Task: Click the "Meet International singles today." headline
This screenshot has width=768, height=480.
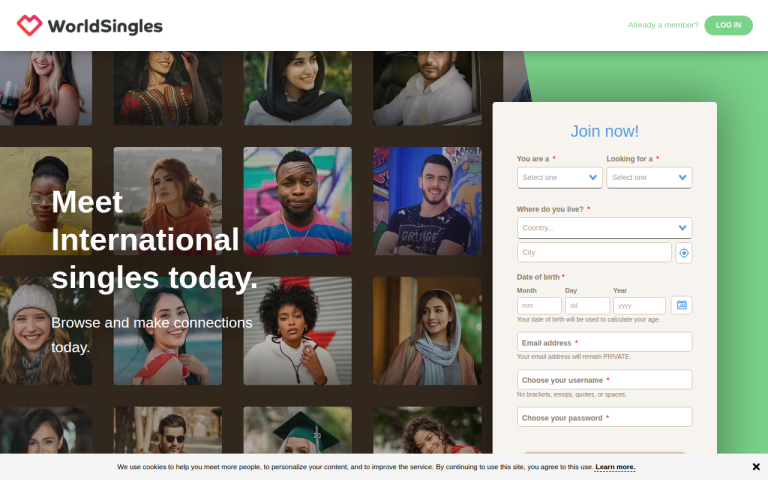Action: (154, 240)
